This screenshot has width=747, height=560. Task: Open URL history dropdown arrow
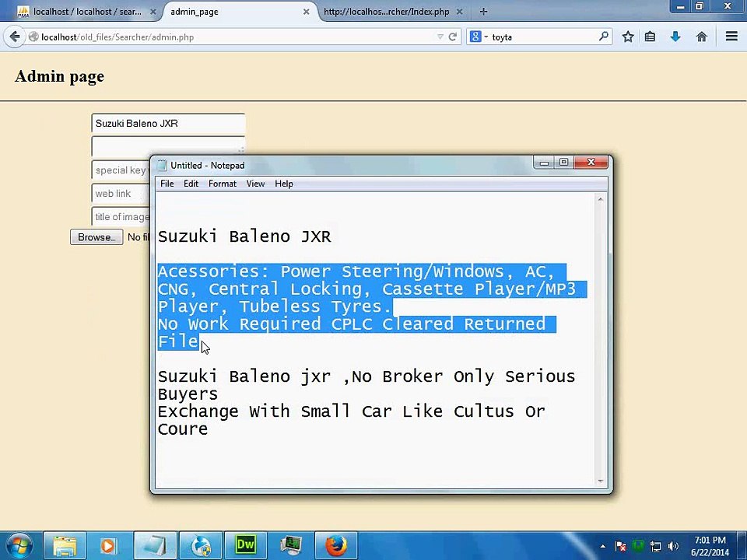(440, 37)
